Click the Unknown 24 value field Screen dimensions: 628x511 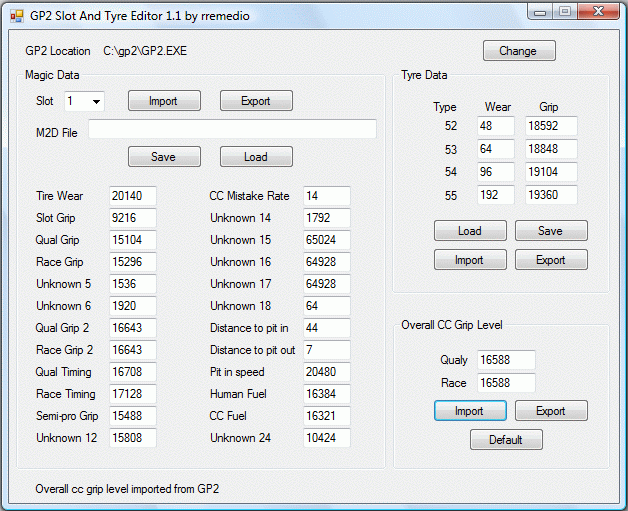326,438
